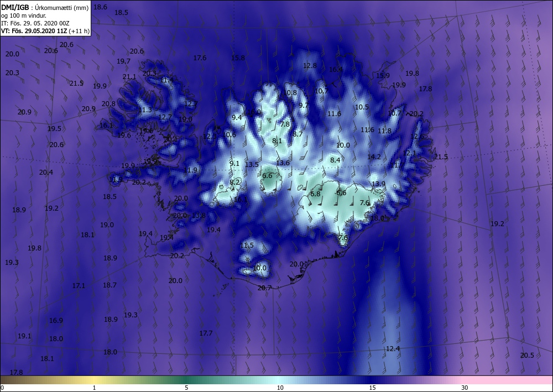Click the 8.1 map value
Screen dimensions: 553x392
pos(277,141)
